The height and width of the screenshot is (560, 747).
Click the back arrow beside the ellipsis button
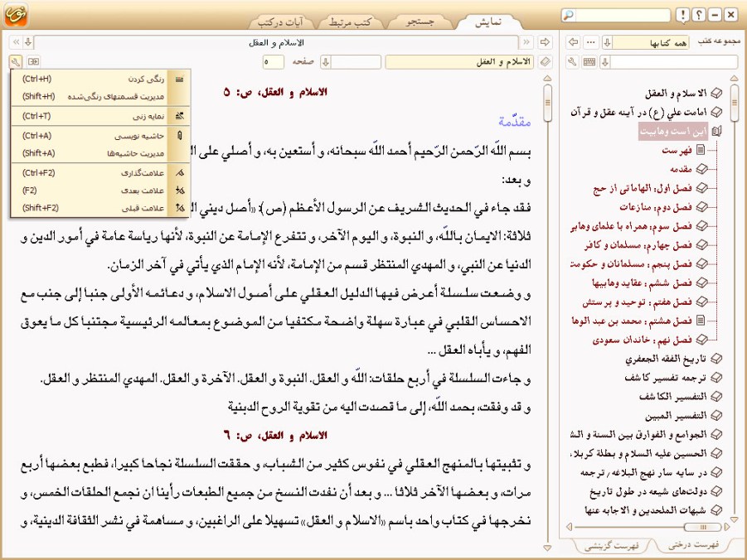click(x=574, y=42)
